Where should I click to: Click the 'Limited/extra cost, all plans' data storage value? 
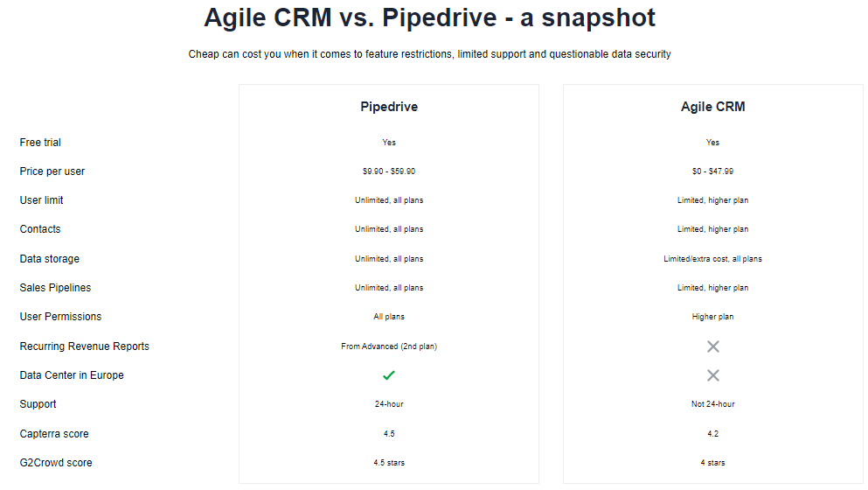713,259
